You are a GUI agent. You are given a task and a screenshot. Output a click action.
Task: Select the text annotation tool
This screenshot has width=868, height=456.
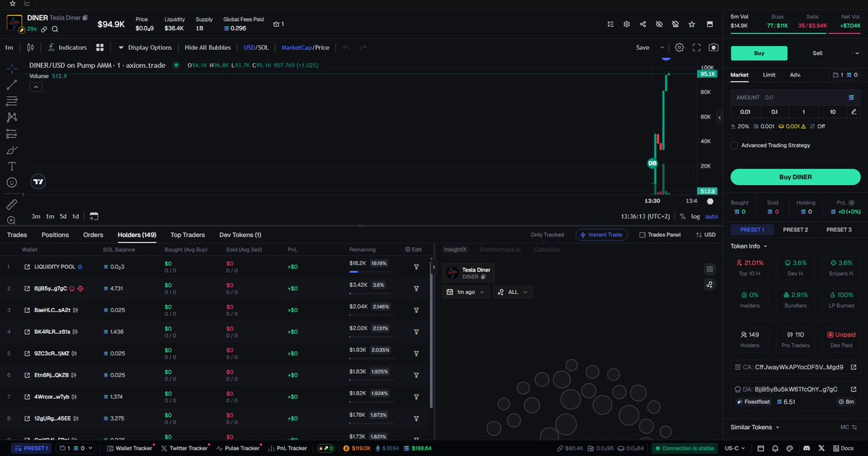pos(12,166)
